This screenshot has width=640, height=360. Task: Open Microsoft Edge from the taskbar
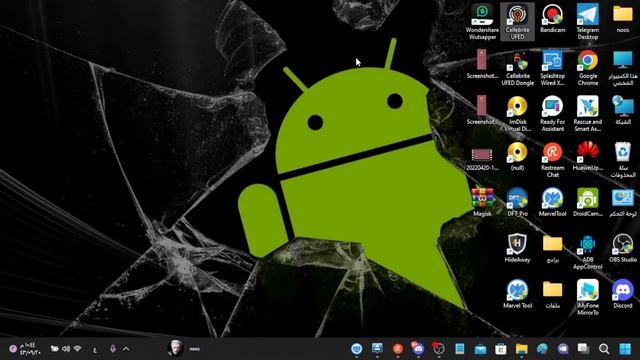[x=542, y=349]
